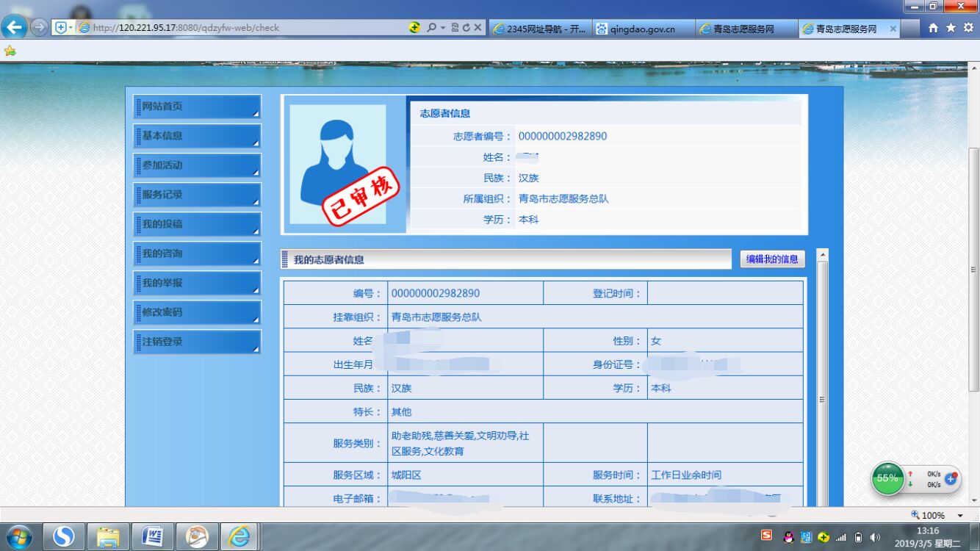Click the inner panel scrollbar down arrow

[822, 502]
